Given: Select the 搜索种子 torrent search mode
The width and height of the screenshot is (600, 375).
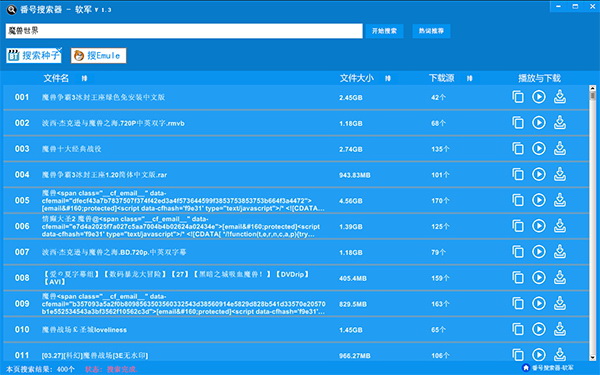Looking at the screenshot, I should click(34, 55).
